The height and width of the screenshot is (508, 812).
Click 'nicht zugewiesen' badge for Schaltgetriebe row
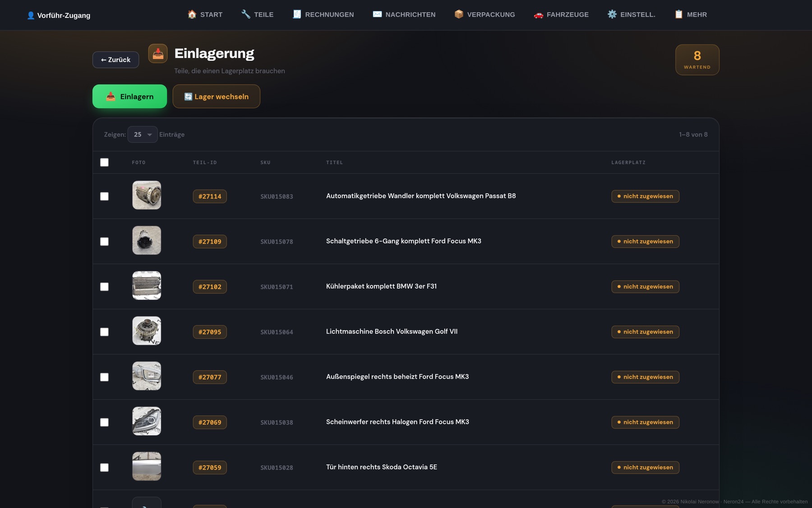(x=645, y=242)
